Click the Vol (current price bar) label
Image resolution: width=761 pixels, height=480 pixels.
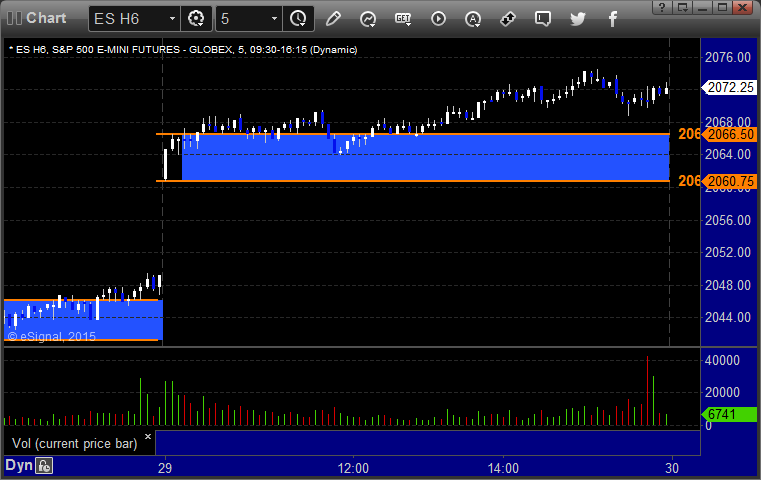click(x=75, y=444)
